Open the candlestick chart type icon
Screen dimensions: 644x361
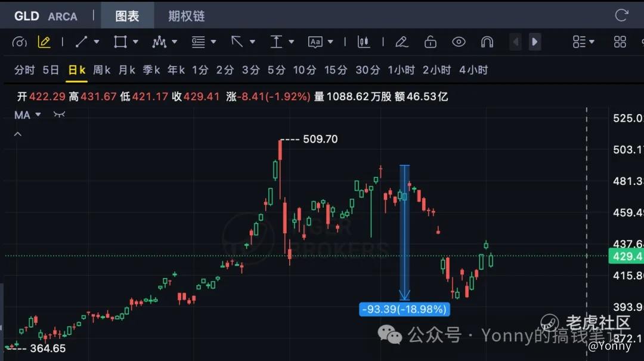(x=364, y=42)
